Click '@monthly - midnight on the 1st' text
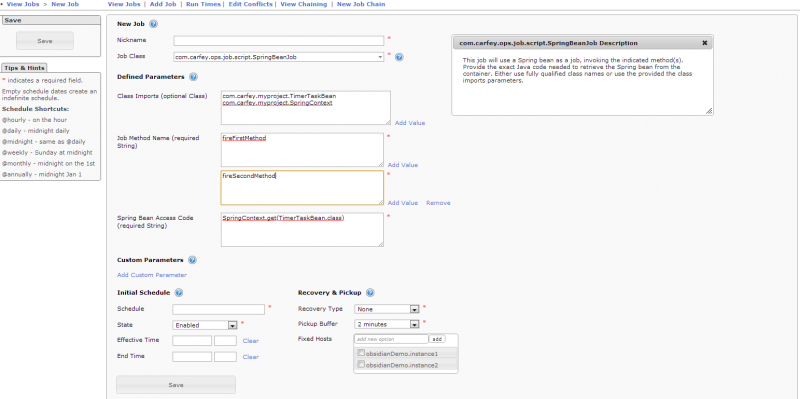 pyautogui.click(x=48, y=163)
